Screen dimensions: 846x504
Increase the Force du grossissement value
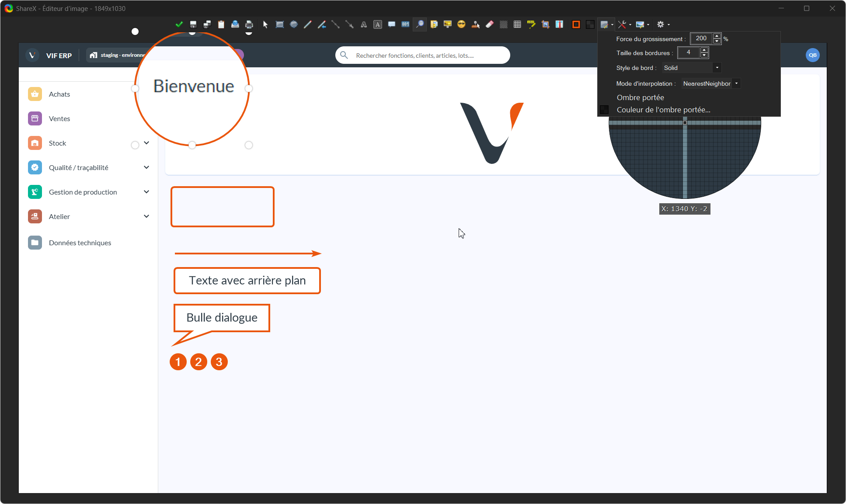click(x=717, y=36)
